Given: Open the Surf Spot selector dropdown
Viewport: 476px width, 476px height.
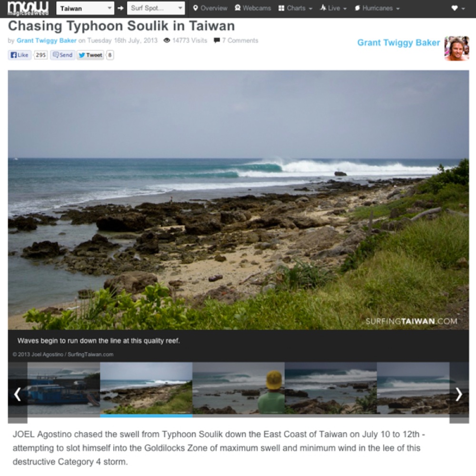Looking at the screenshot, I should pyautogui.click(x=156, y=9).
